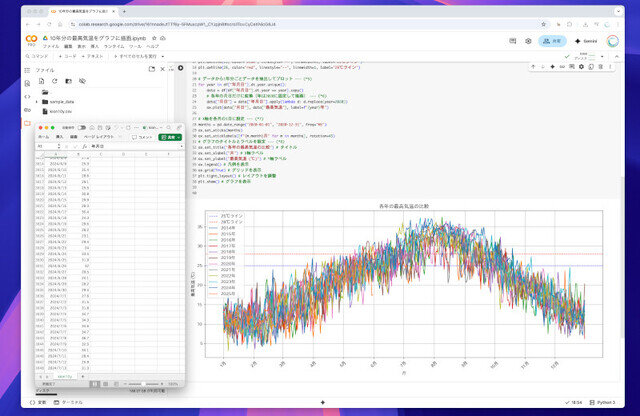Click the Excel search magnifier icon
This screenshot has height=416, width=640.
(x=169, y=128)
